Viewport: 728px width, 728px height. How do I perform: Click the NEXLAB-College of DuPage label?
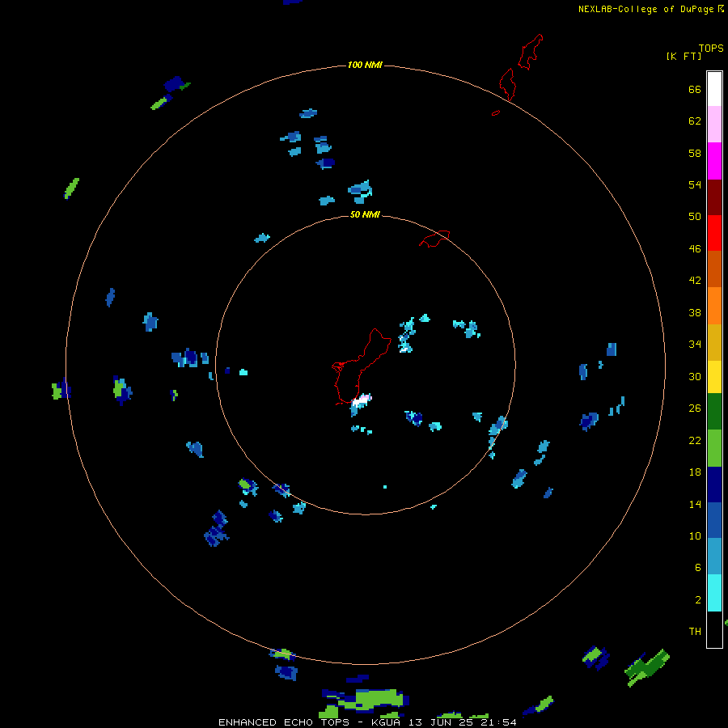(x=645, y=9)
